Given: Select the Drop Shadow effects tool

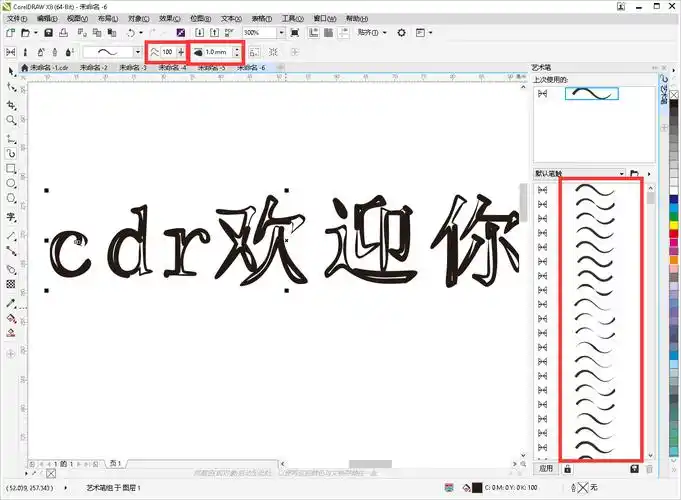Looking at the screenshot, I should (x=11, y=269).
